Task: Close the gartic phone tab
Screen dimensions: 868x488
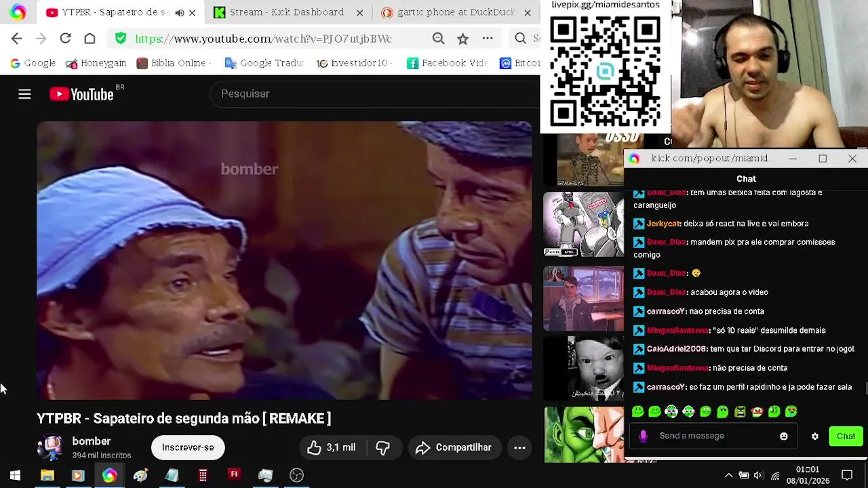Action: coord(528,12)
